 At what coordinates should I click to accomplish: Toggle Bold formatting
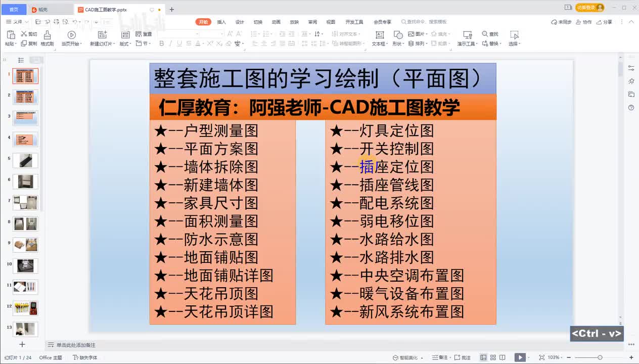tap(161, 43)
